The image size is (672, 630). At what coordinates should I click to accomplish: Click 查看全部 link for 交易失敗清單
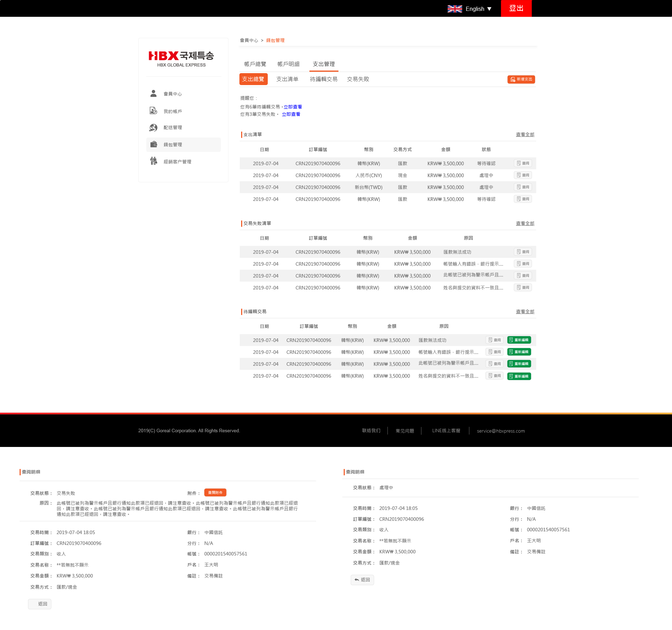525,223
